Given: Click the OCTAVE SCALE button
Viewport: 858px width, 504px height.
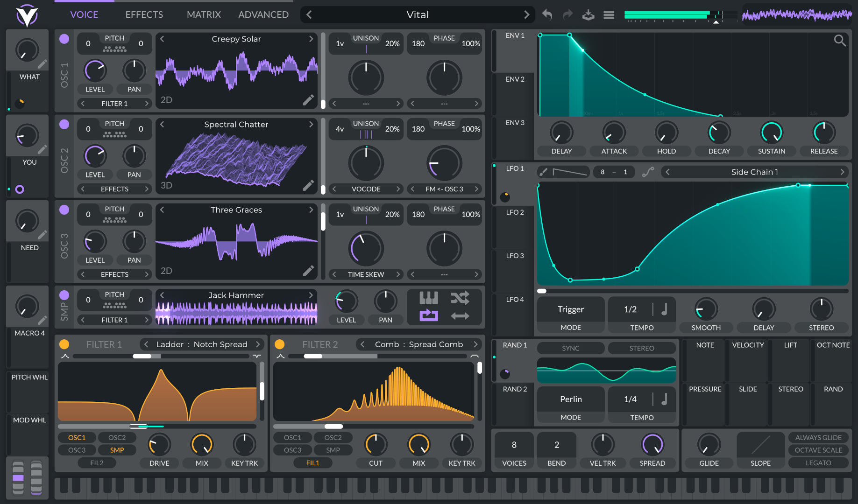Looking at the screenshot, I should click(x=818, y=450).
